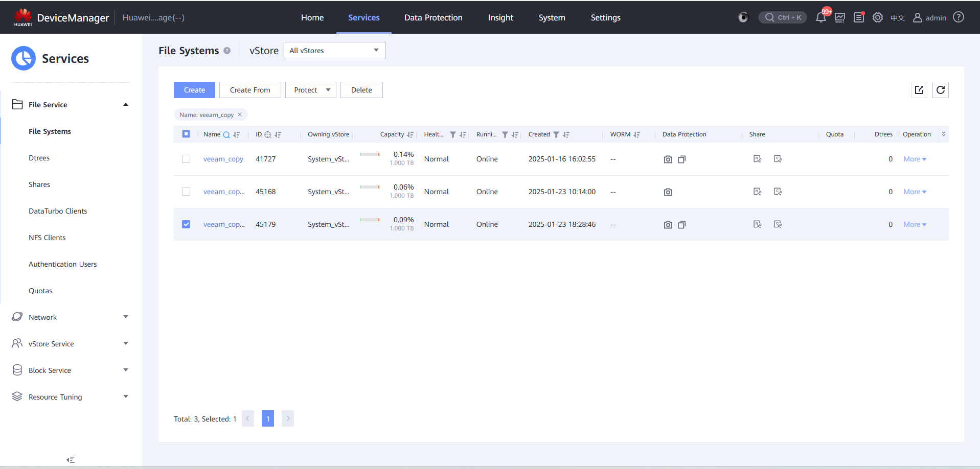This screenshot has width=980, height=469.
Task: Click the refresh icon above the table
Action: point(940,90)
